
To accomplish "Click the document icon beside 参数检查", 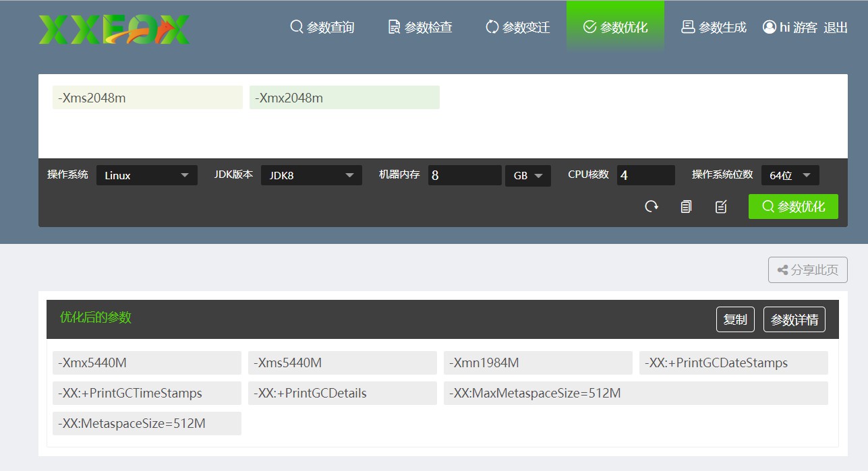I will (393, 27).
